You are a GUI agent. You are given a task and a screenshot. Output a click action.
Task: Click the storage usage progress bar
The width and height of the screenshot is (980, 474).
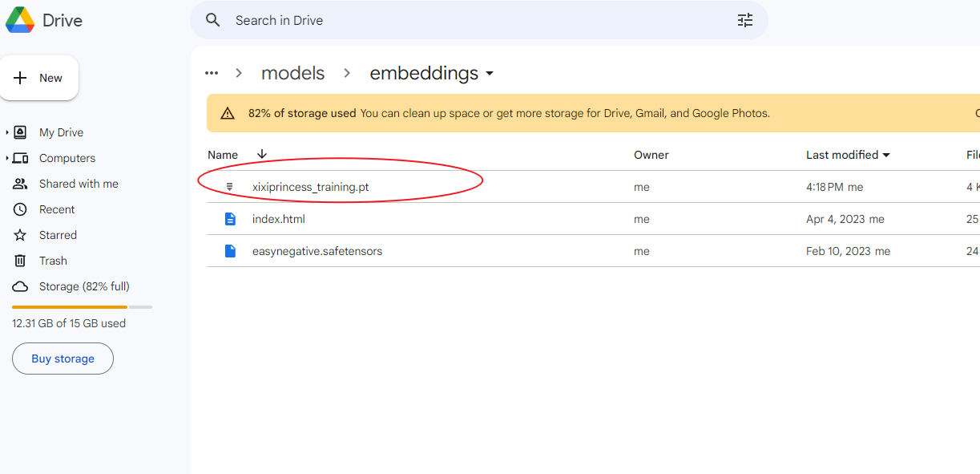click(x=82, y=306)
